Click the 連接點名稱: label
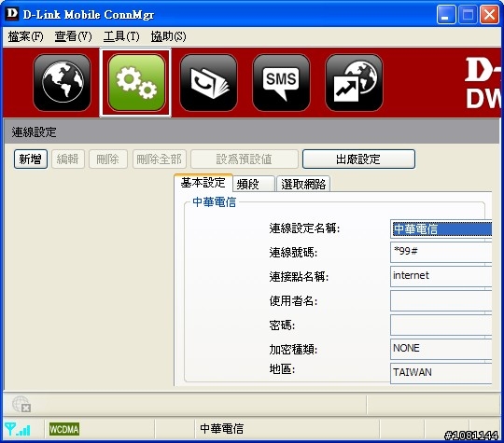This screenshot has height=443, width=504. [x=299, y=277]
